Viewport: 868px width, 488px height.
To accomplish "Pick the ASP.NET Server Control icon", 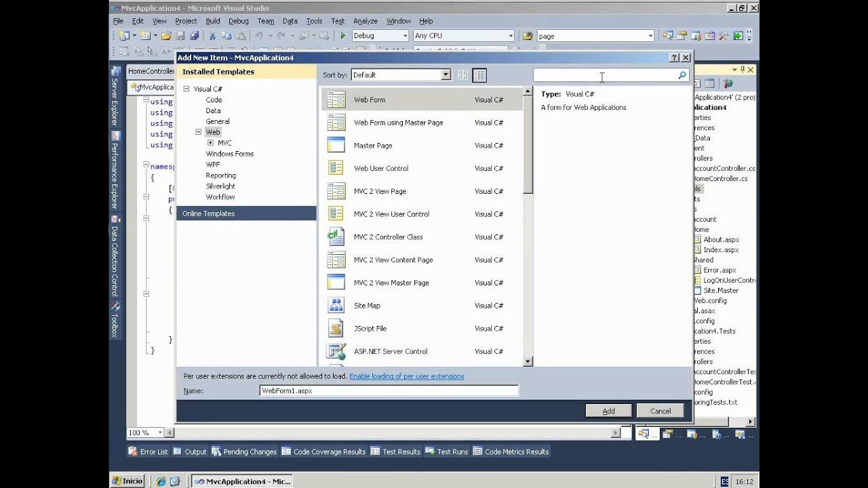I will [336, 351].
